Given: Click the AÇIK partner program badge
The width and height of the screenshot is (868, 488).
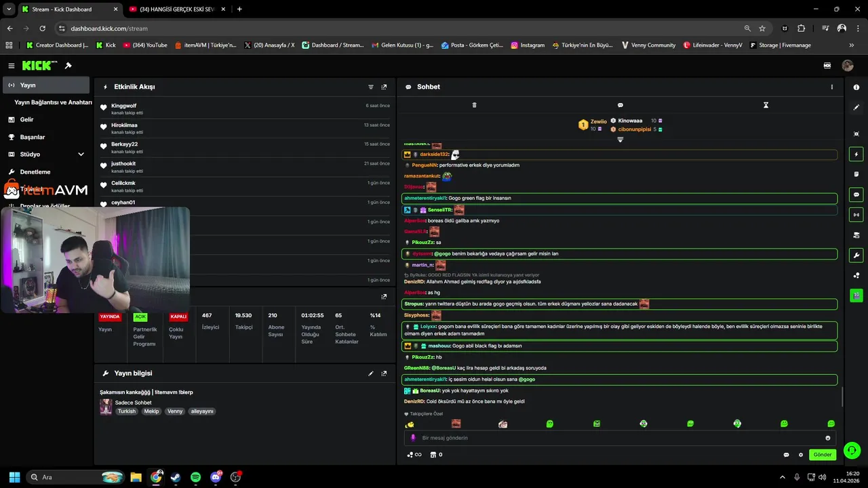Looking at the screenshot, I should click(140, 317).
